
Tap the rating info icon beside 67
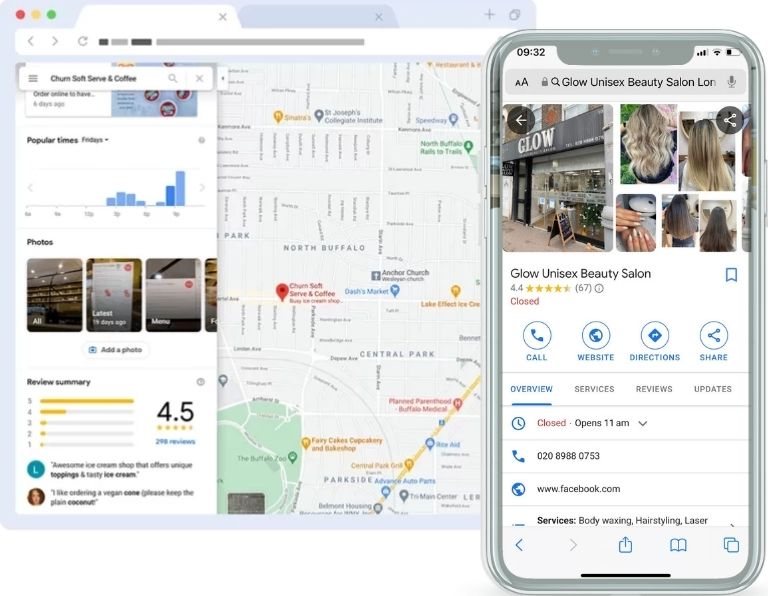pyautogui.click(x=599, y=288)
